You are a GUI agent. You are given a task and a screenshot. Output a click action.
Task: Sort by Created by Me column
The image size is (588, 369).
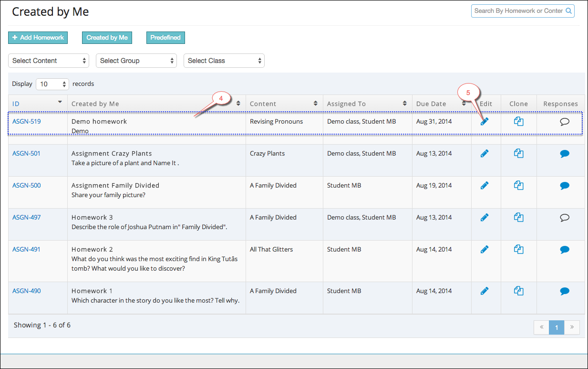point(156,104)
